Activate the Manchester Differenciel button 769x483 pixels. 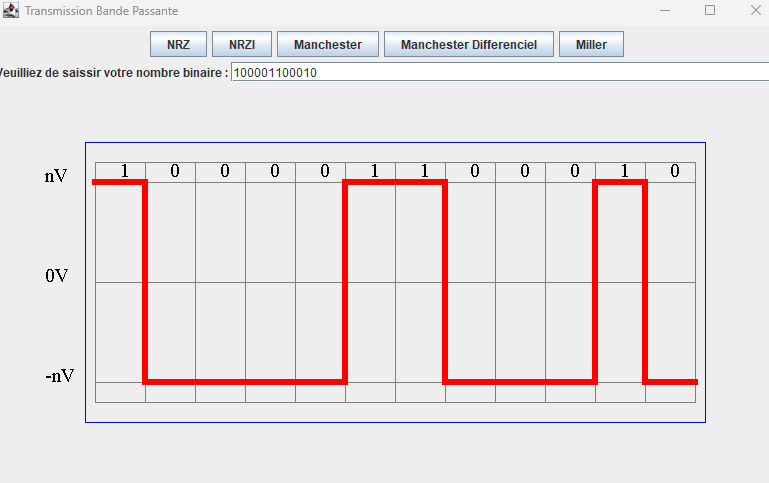tap(468, 44)
